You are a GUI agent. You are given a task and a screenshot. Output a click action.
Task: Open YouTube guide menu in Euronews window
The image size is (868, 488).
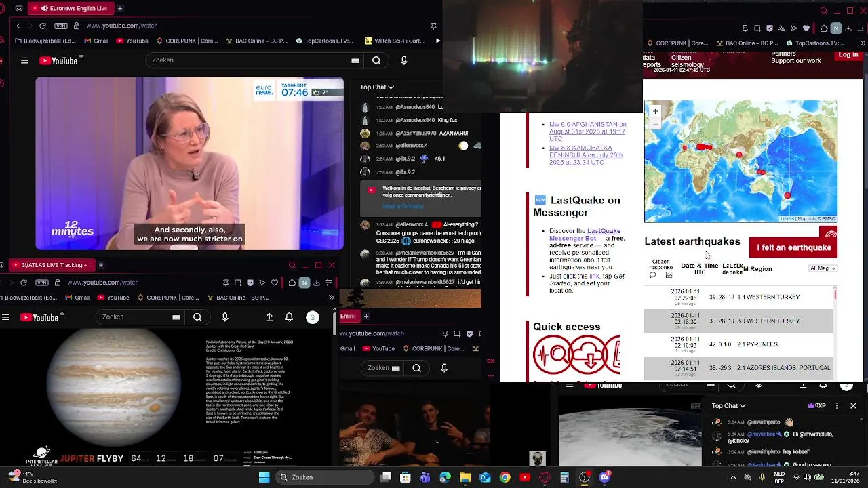[24, 60]
